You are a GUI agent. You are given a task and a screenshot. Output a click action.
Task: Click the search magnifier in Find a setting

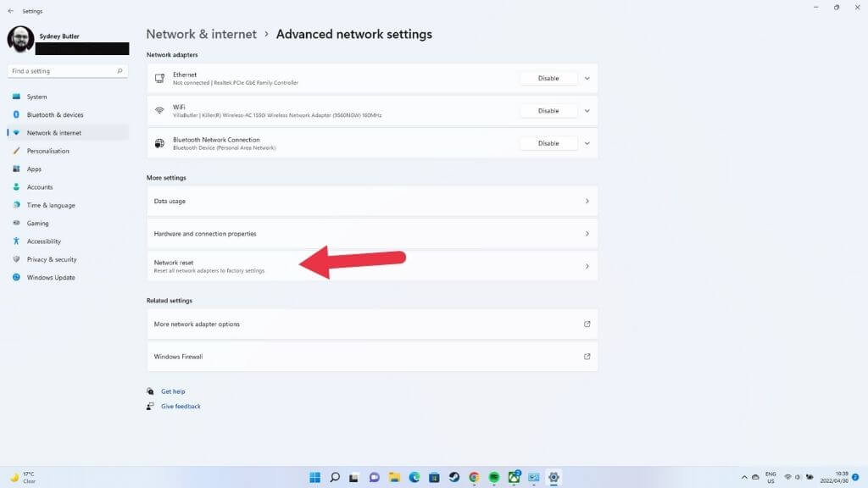click(120, 71)
